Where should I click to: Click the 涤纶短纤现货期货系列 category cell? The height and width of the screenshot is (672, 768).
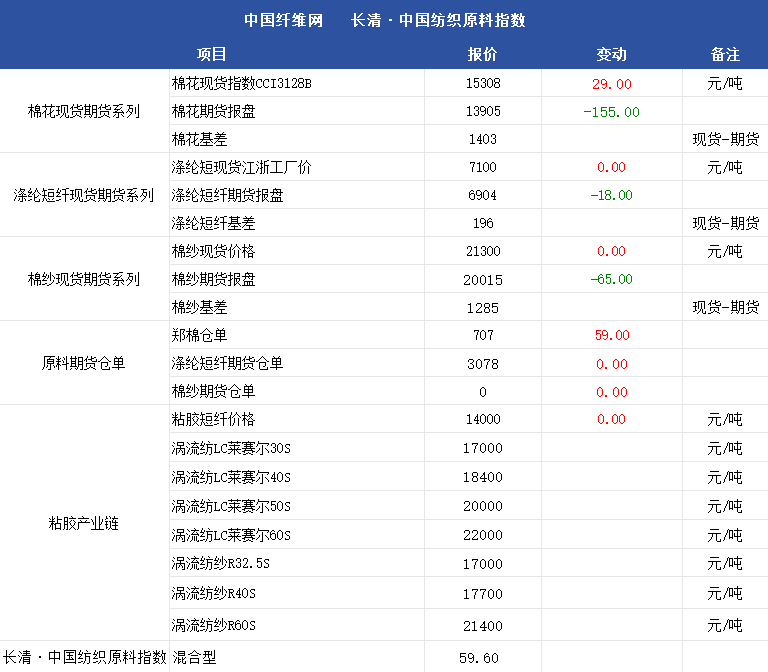(84, 195)
